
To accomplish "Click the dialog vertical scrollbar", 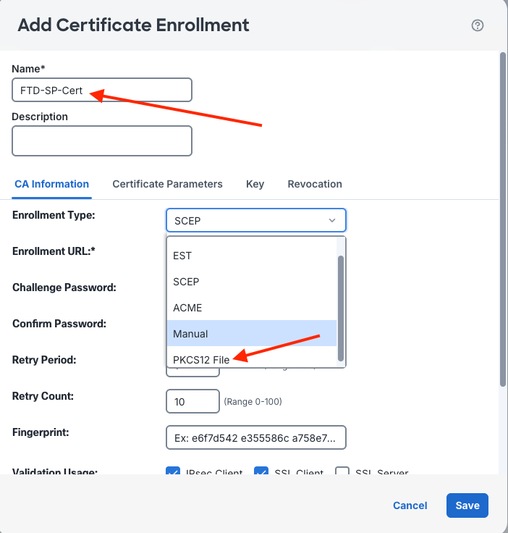I will 503,219.
